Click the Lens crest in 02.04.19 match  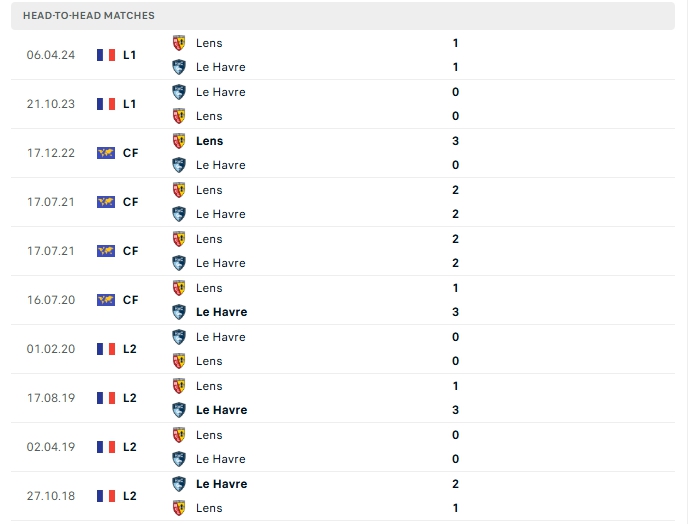pyautogui.click(x=179, y=435)
